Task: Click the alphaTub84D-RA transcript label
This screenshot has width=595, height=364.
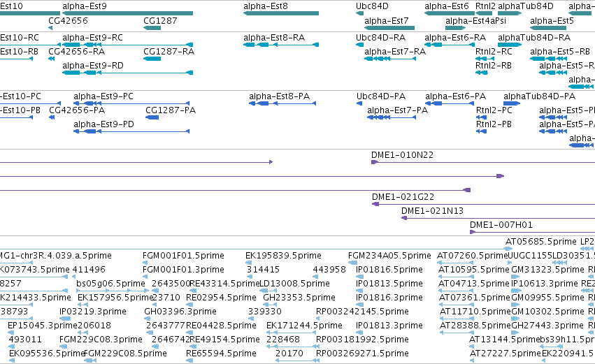Action: (534, 38)
